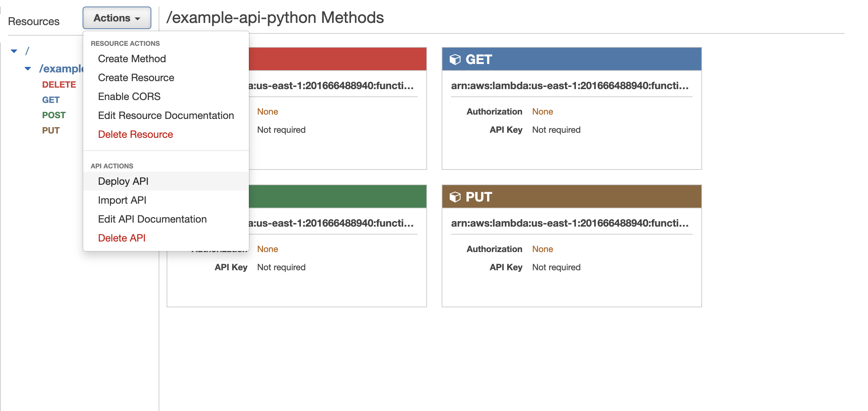Choose Delete API at menu bottom
Screen dimensions: 868x411
122,238
